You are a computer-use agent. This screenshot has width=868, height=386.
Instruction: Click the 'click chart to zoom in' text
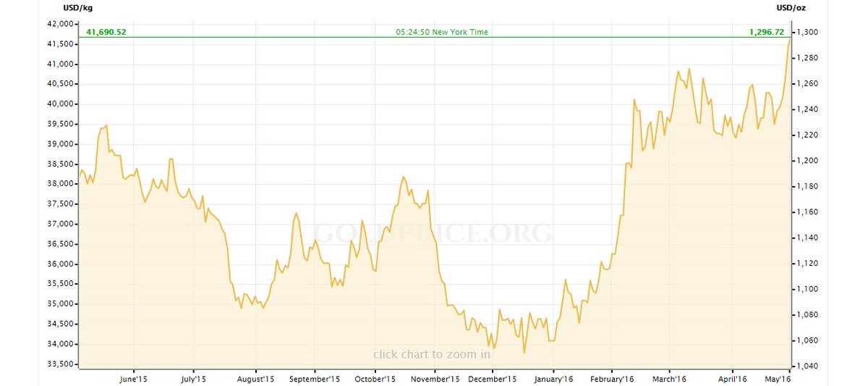tap(432, 354)
